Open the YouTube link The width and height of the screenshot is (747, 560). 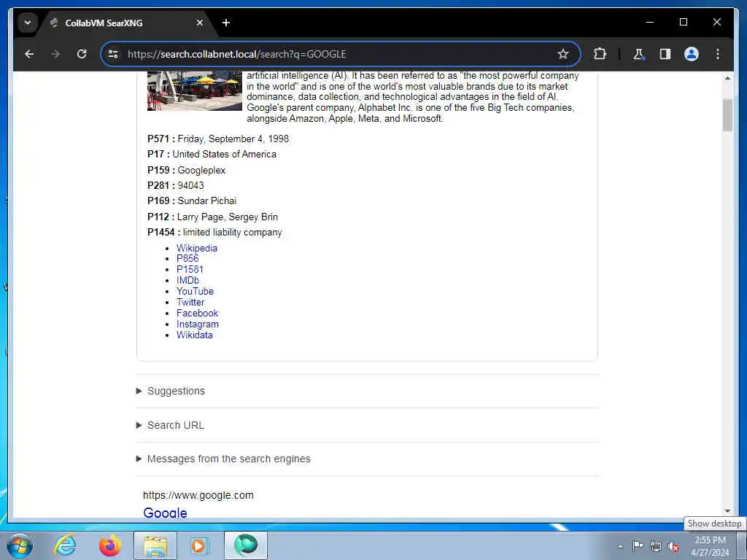[x=195, y=292]
